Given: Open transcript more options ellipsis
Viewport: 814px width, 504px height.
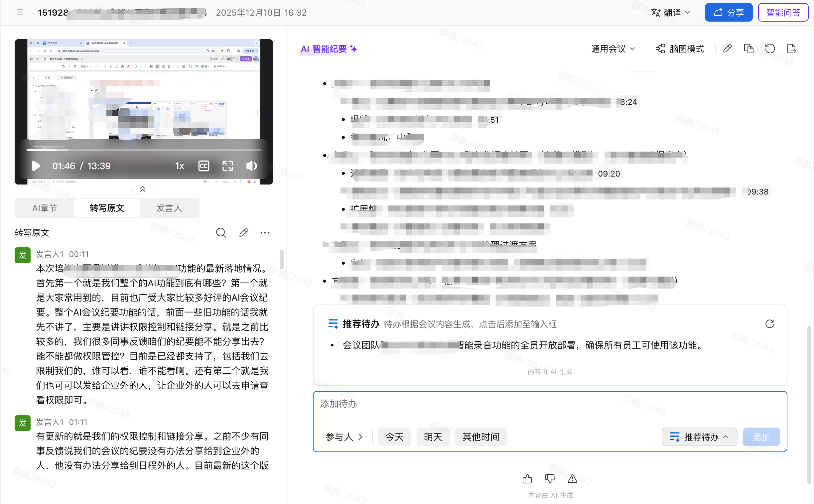Looking at the screenshot, I should [265, 233].
